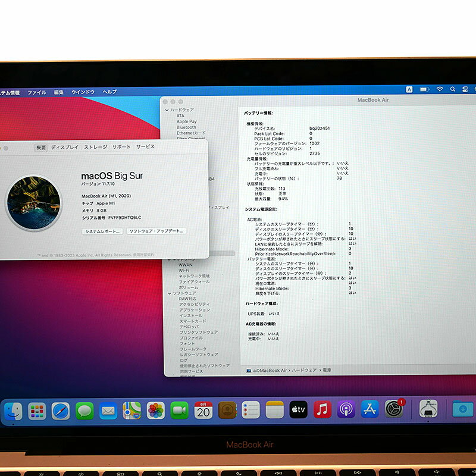The width and height of the screenshot is (476, 476).
Task: Click the システムレポート button
Action: click(x=102, y=231)
